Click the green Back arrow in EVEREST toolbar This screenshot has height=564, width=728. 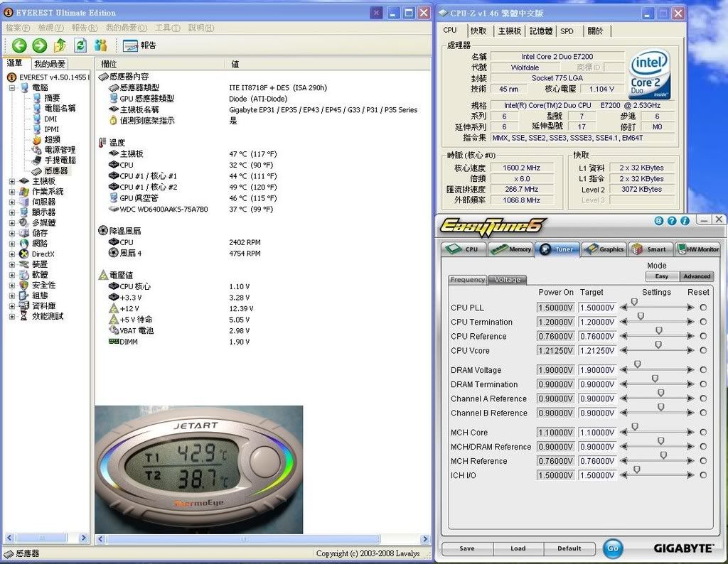point(19,45)
